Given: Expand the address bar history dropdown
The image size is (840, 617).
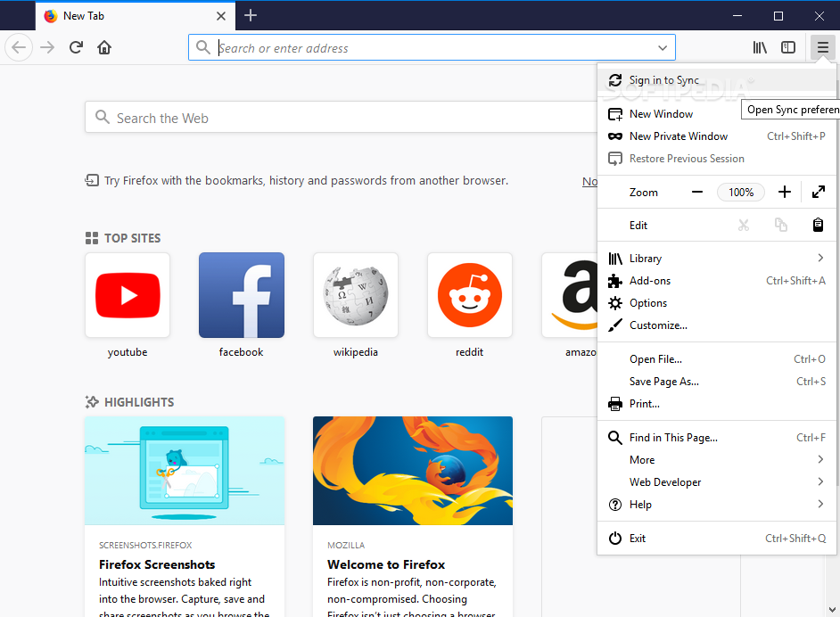Looking at the screenshot, I should point(663,47).
